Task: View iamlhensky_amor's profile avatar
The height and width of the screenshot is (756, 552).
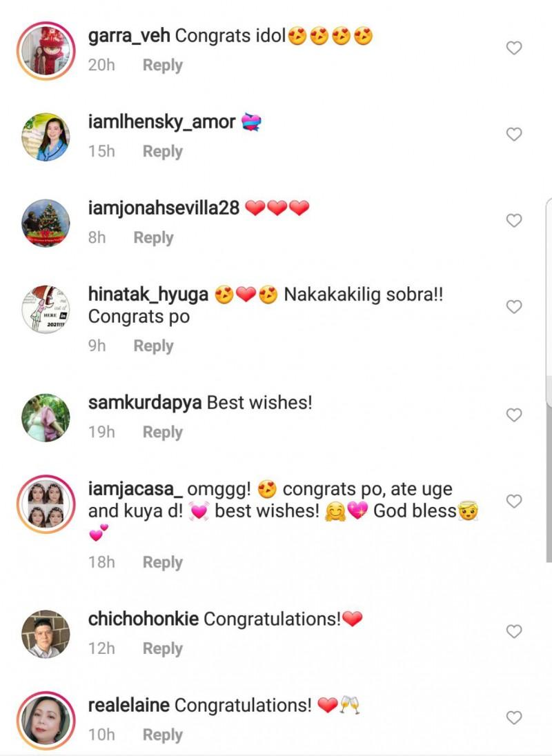Action: coord(46,137)
